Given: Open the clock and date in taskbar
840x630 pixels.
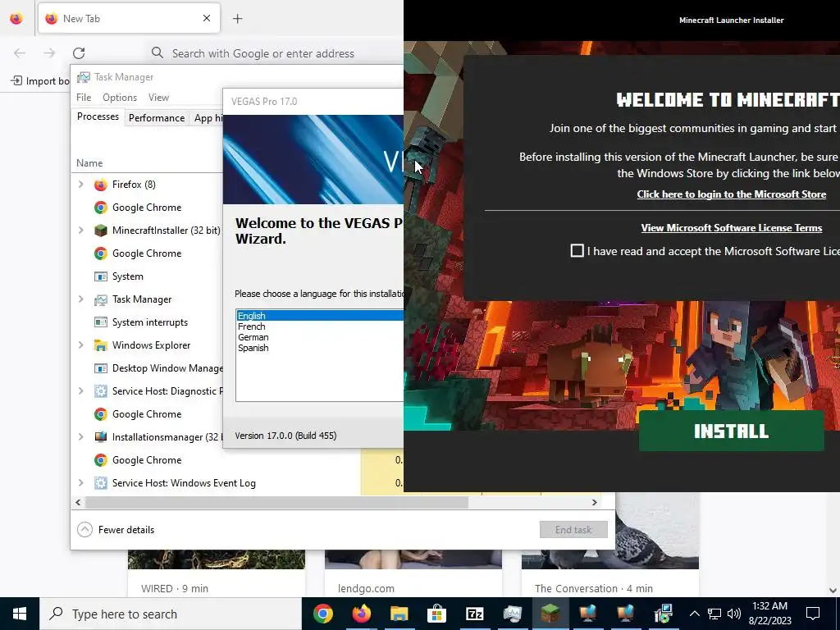Looking at the screenshot, I should (x=769, y=614).
